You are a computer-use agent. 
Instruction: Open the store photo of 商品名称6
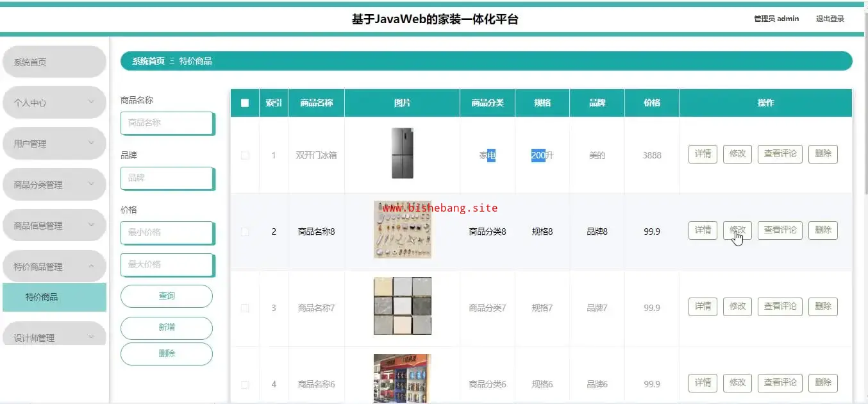(x=403, y=378)
